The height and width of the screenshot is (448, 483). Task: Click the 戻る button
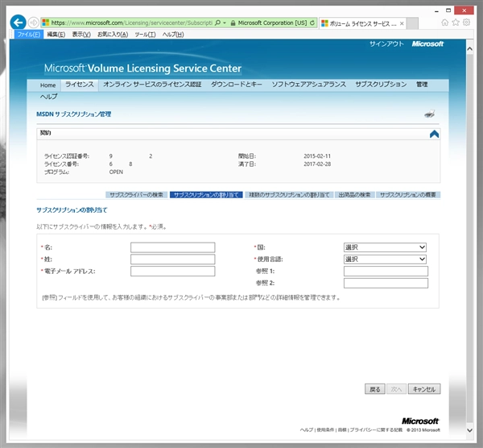[x=374, y=389]
